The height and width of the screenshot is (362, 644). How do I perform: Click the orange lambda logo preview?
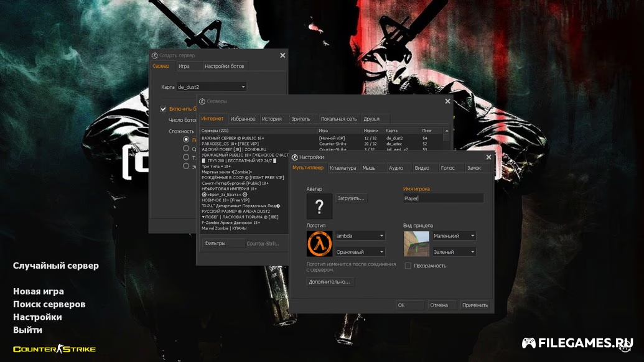coord(319,243)
